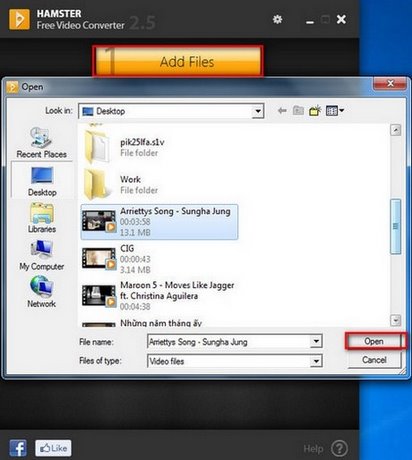Close the Open dialog window

[x=391, y=83]
